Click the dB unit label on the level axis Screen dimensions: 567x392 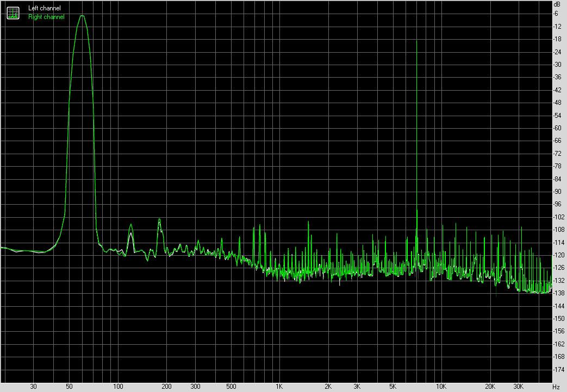click(557, 4)
